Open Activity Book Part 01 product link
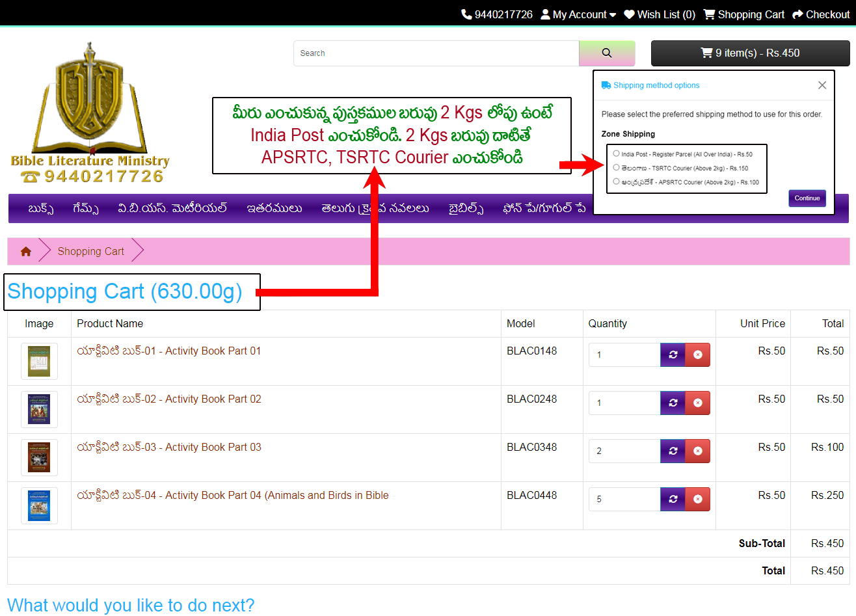The width and height of the screenshot is (856, 616). [x=168, y=351]
